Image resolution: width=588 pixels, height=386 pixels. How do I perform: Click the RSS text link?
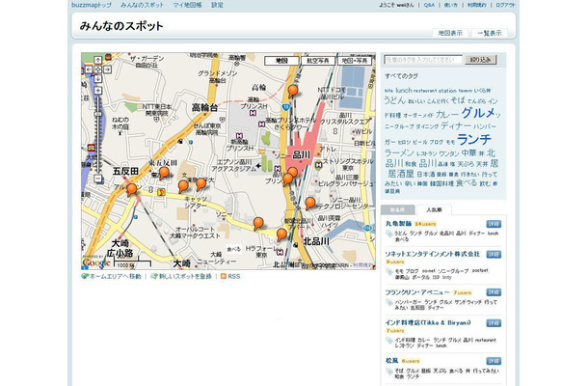[233, 276]
